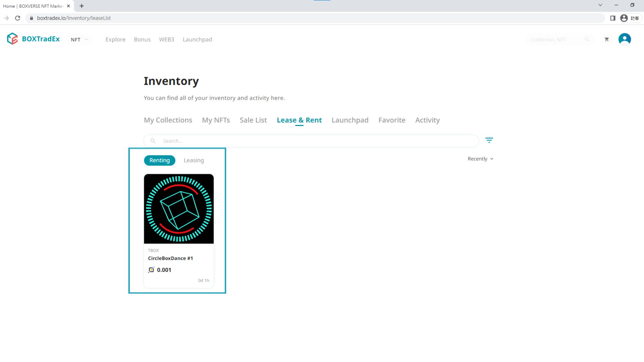This screenshot has height=362, width=644.
Task: Open the Recently sort dropdown
Action: (480, 159)
